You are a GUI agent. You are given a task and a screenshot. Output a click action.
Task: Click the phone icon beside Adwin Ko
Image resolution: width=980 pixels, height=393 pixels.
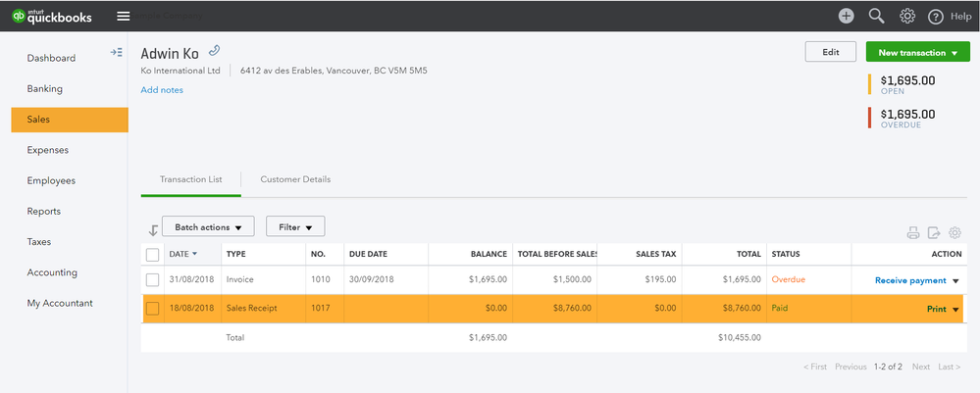tap(215, 51)
